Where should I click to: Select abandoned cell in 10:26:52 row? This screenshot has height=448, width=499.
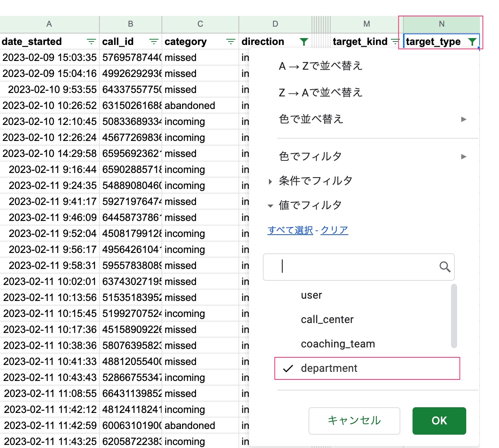[x=200, y=106]
